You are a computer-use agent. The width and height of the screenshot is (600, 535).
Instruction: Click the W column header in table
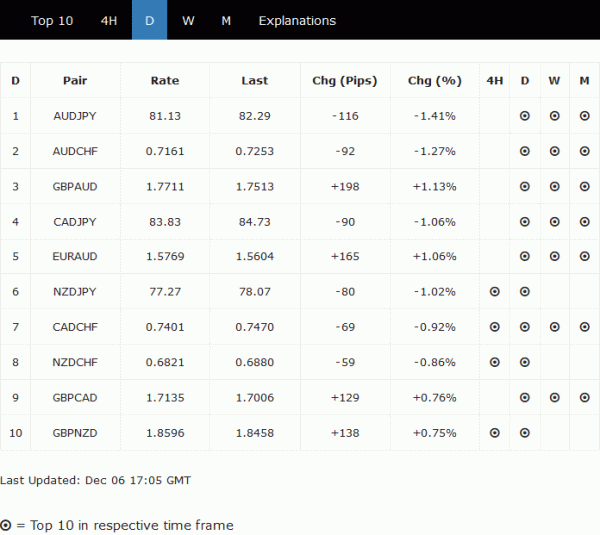coord(554,80)
